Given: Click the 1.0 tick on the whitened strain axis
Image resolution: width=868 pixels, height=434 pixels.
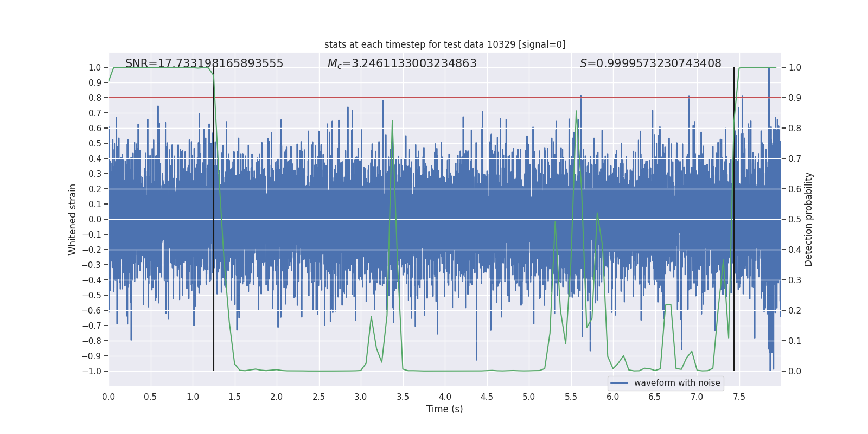Looking at the screenshot, I should pyautogui.click(x=95, y=67).
